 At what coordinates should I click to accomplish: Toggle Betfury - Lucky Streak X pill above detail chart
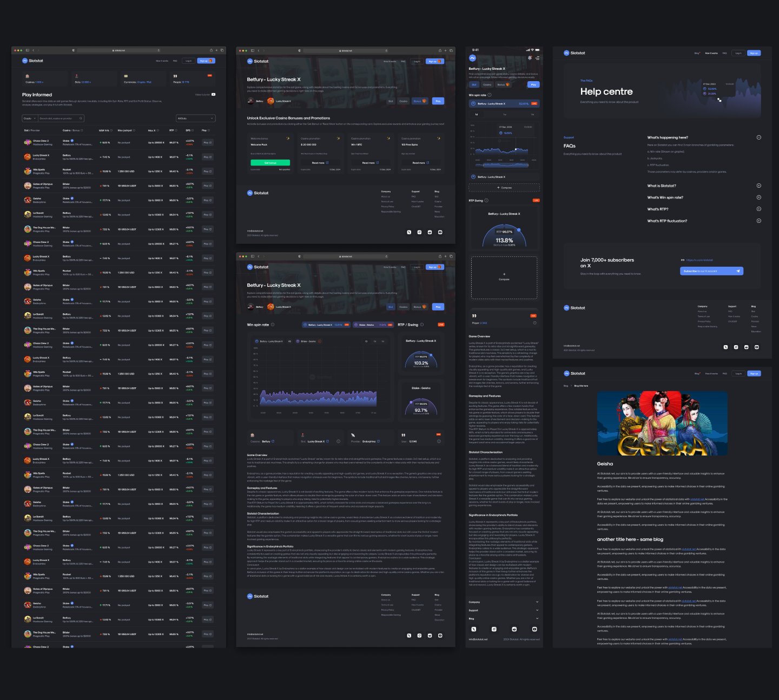[326, 325]
